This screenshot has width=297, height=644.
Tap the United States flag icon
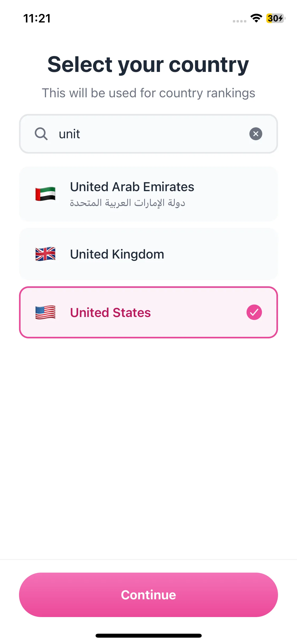(45, 312)
